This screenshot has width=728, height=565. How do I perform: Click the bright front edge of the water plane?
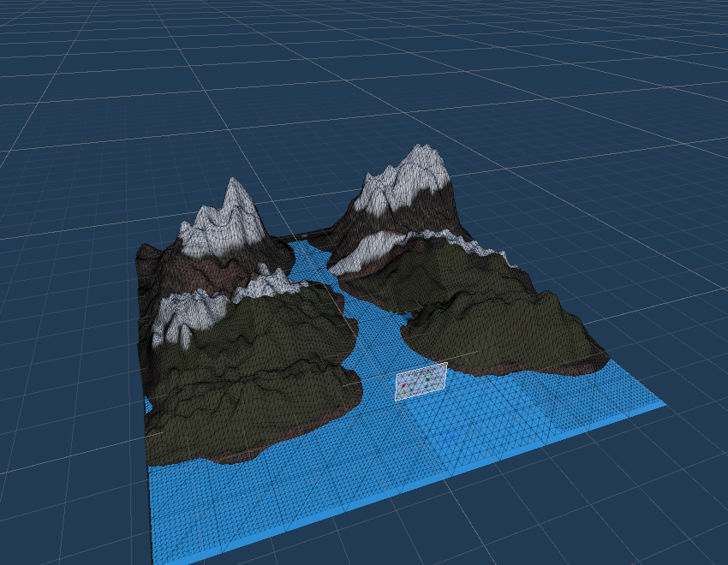pos(411,497)
